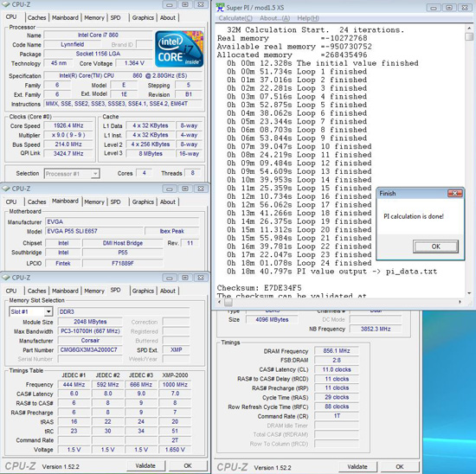Select Graphics tab in the Mainboard CPU-Z window
Screen dimensions: 476x474
click(x=143, y=202)
